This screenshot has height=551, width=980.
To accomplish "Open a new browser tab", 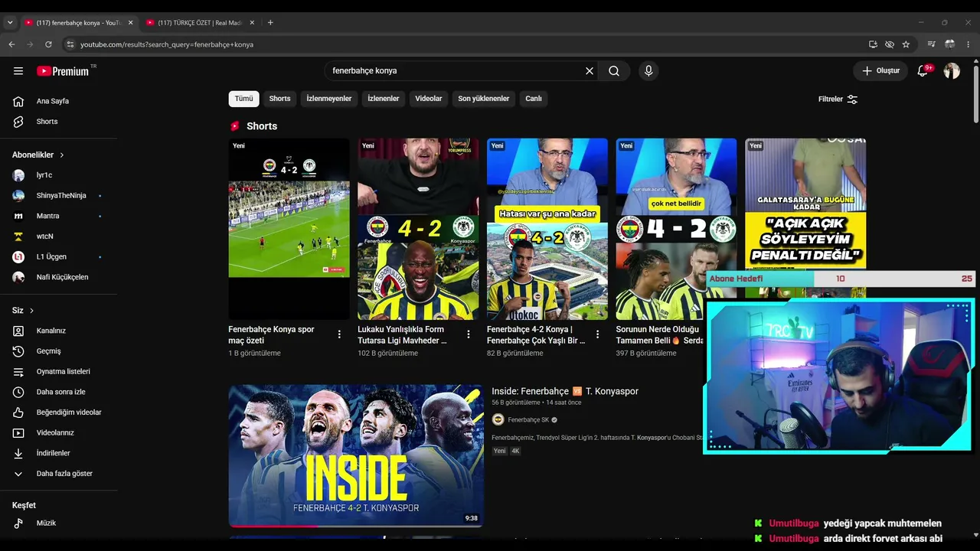I will 270,23.
